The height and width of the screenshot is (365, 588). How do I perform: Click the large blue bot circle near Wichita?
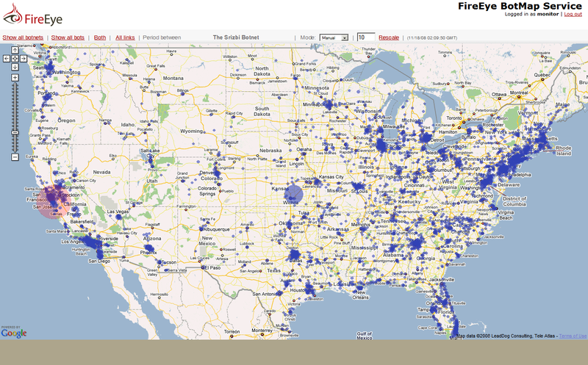pos(293,194)
